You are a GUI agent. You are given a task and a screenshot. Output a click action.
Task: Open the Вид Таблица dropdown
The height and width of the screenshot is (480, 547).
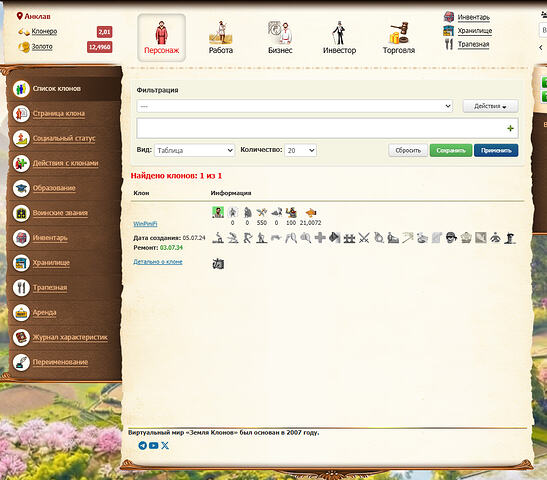(194, 150)
